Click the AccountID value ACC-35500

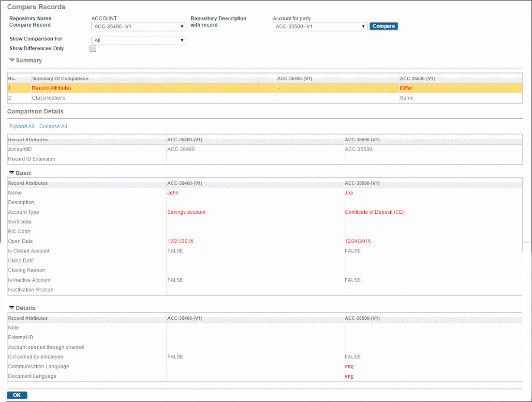pos(358,149)
